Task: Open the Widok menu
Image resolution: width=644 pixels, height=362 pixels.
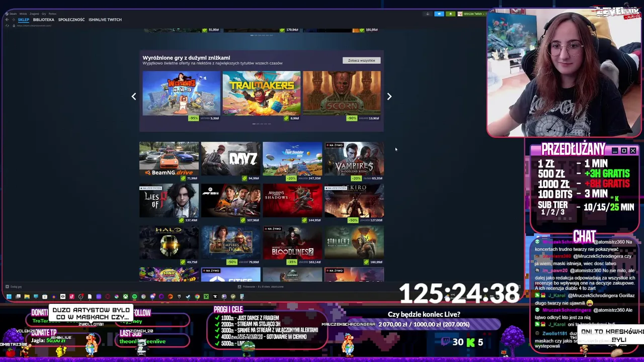Action: point(23,14)
